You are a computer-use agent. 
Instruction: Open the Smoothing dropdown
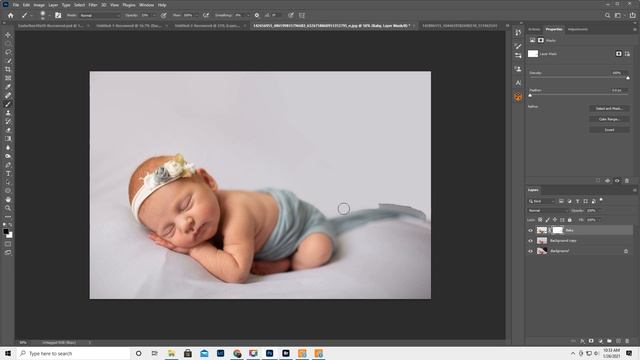click(x=248, y=15)
